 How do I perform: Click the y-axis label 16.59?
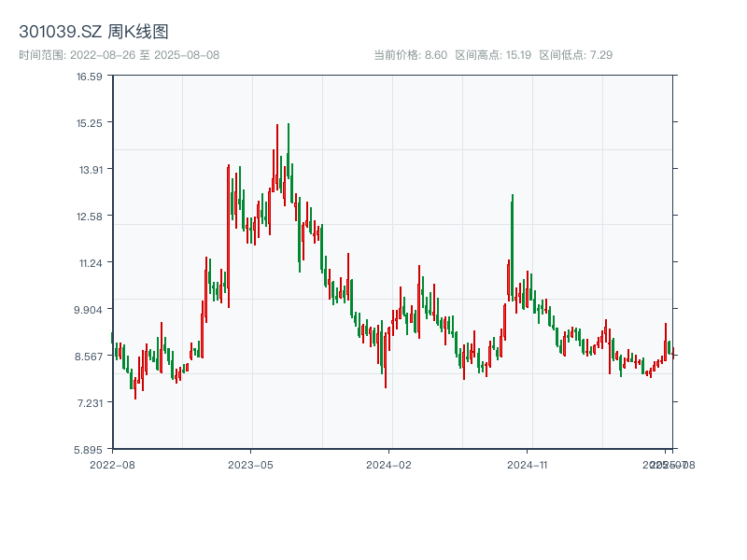tap(90, 77)
